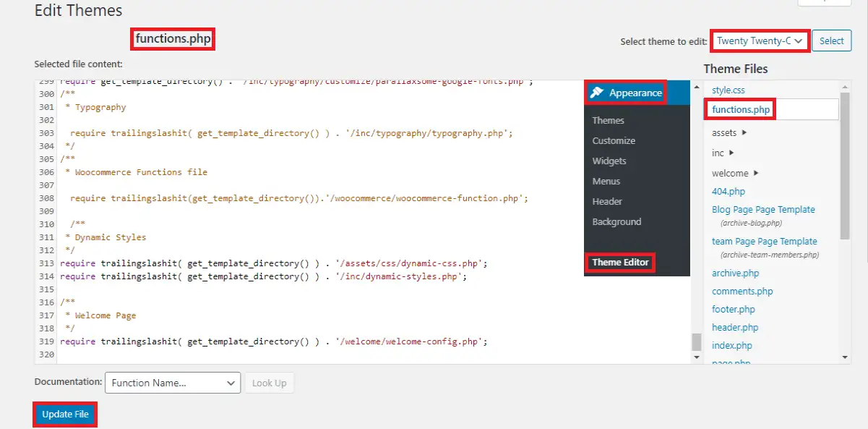
Task: Click the 'Dynamic Styles' comment line
Action: click(x=106, y=237)
